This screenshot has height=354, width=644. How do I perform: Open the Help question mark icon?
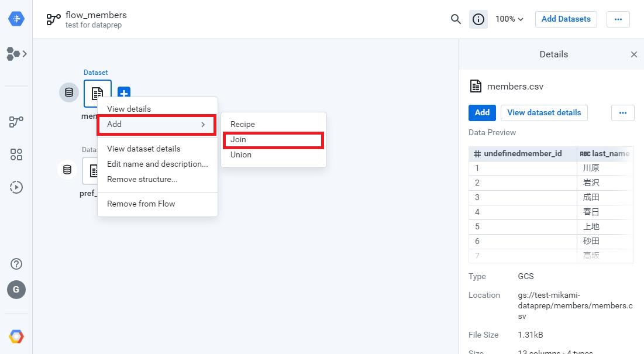click(16, 264)
